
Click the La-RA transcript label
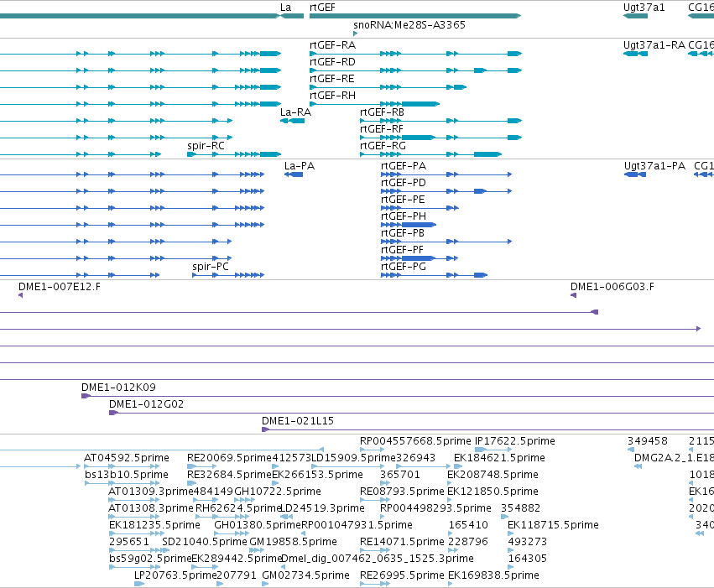pyautogui.click(x=295, y=112)
